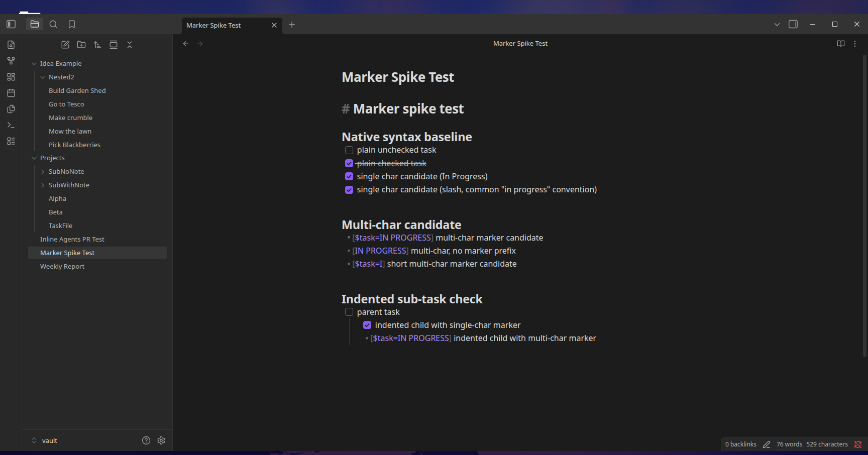Navigate back arrow in note header

coord(186,44)
